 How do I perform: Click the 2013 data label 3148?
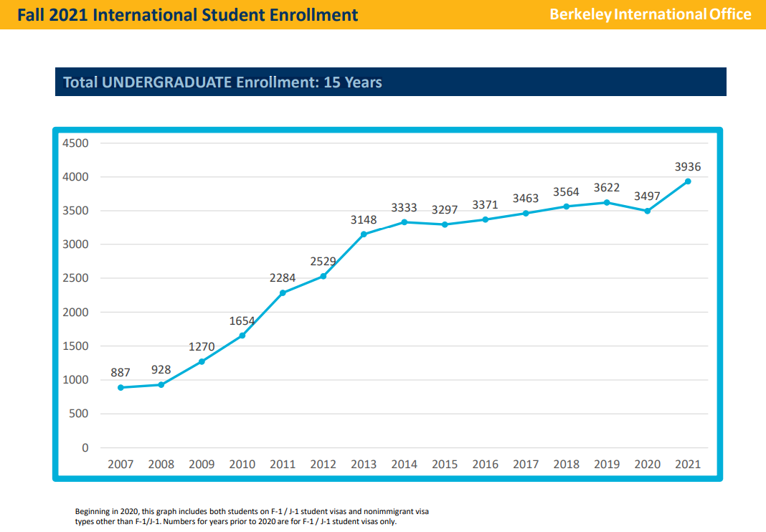tap(364, 220)
